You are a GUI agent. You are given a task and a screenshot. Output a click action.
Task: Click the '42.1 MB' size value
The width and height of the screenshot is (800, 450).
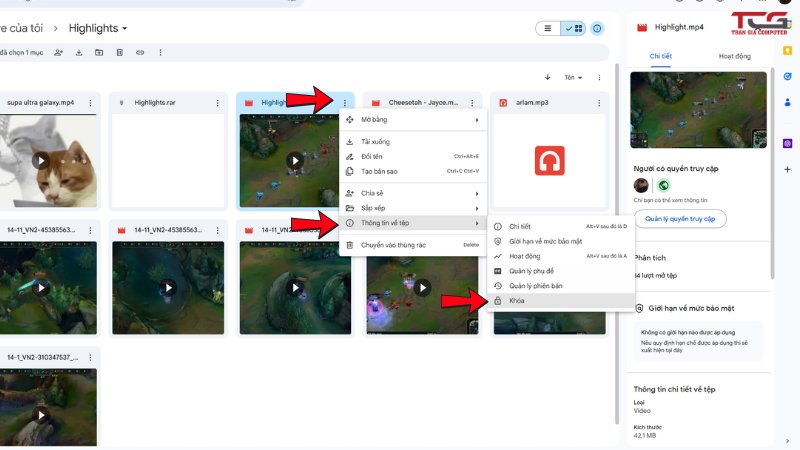[x=644, y=436]
